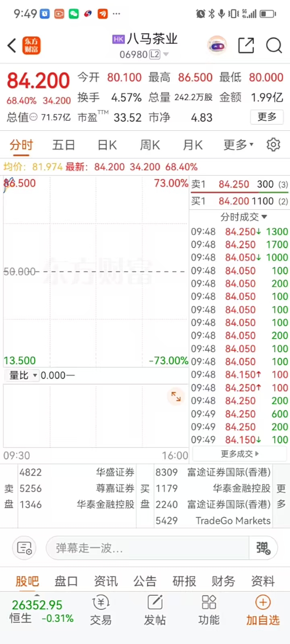Switch to the 日K tab
290x644 pixels.
pos(107,144)
